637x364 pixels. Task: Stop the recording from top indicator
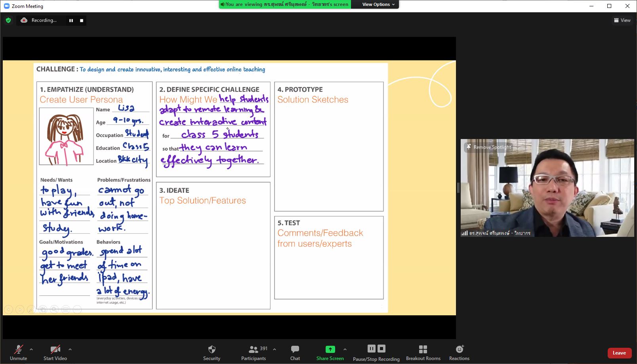tap(82, 21)
